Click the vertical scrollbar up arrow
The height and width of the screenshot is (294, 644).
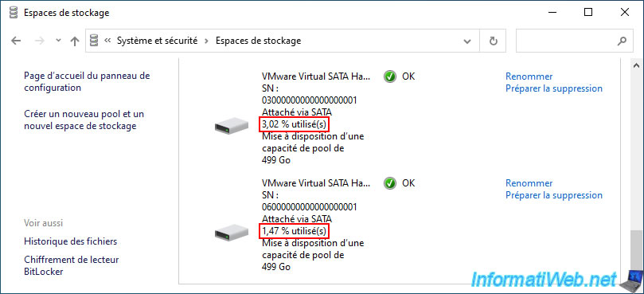(x=636, y=65)
